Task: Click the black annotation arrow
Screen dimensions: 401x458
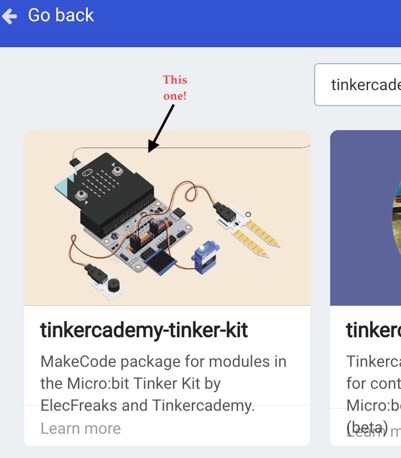Action: [x=161, y=128]
